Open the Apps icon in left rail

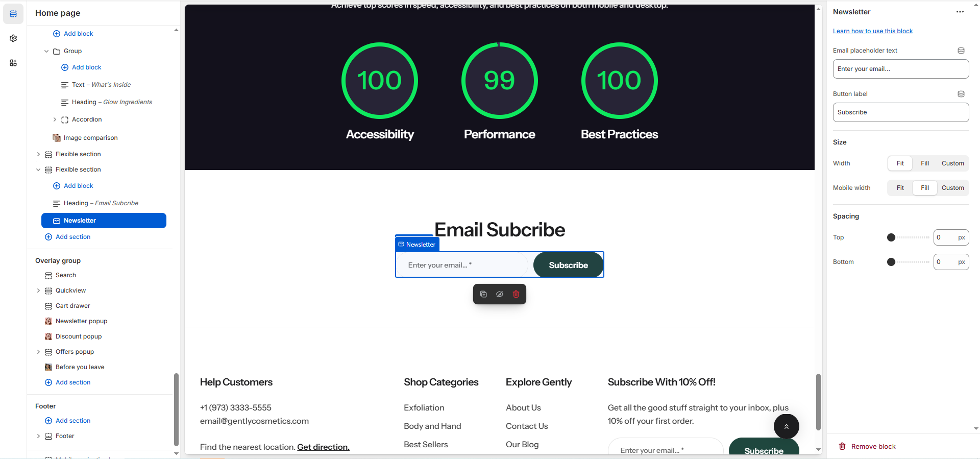click(x=13, y=63)
